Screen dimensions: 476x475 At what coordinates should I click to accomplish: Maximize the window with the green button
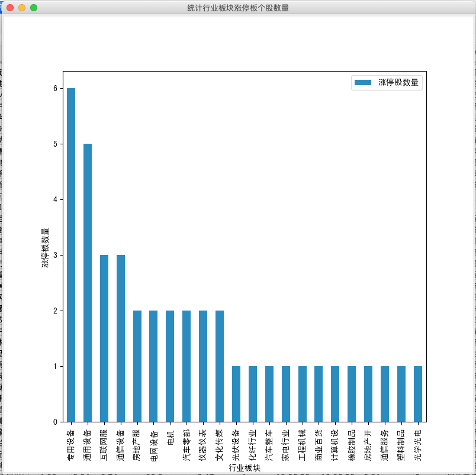pyautogui.click(x=34, y=8)
